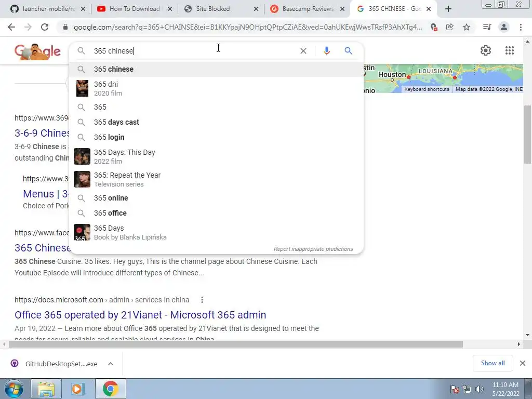Click horizontal scrollbar right arrow
This screenshot has width=532, height=399.
[519, 344]
